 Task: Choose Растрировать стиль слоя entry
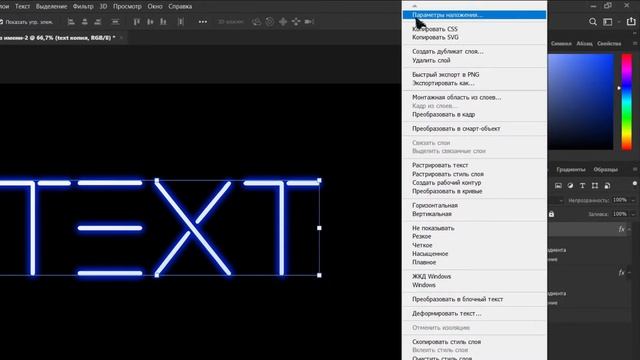pos(448,174)
